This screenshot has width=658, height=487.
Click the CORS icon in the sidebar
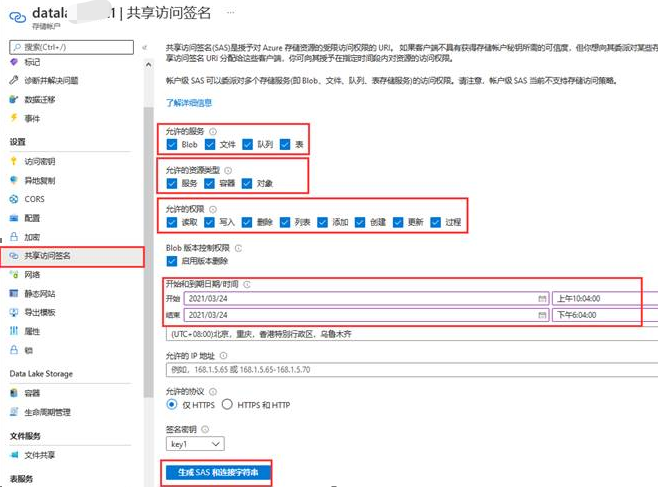point(14,199)
